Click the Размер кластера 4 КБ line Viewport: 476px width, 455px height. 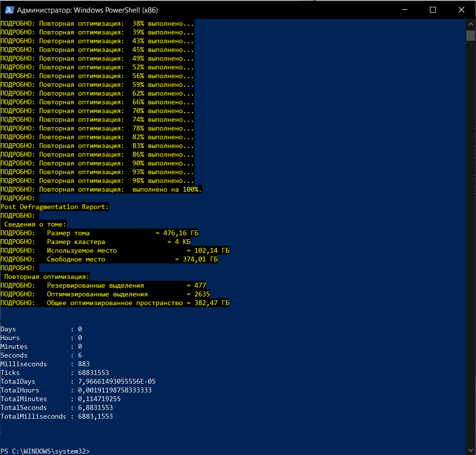click(95, 242)
